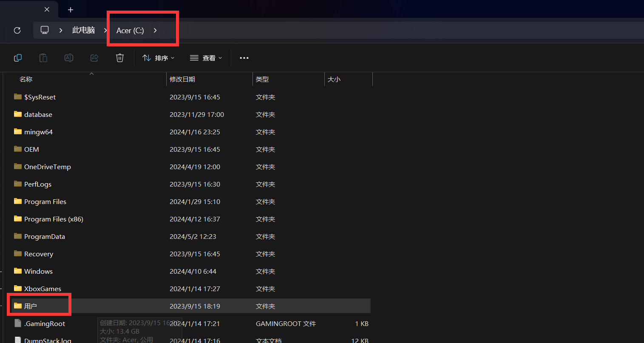Click the share icon in toolbar

(x=94, y=58)
